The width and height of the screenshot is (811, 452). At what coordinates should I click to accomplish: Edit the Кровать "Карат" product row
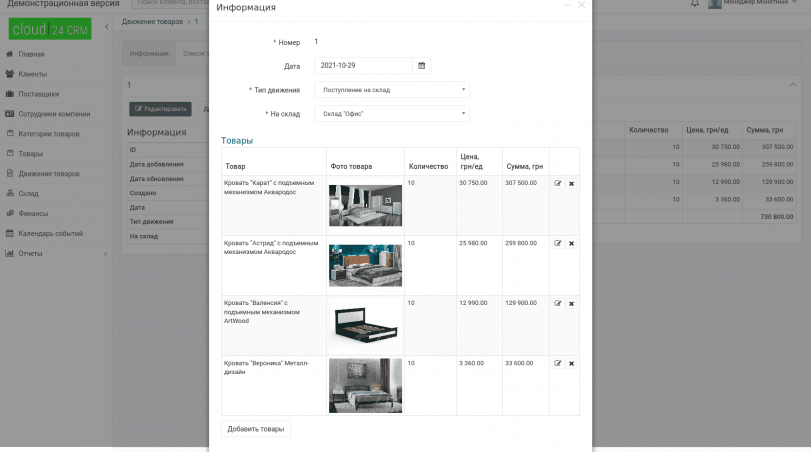pyautogui.click(x=558, y=183)
